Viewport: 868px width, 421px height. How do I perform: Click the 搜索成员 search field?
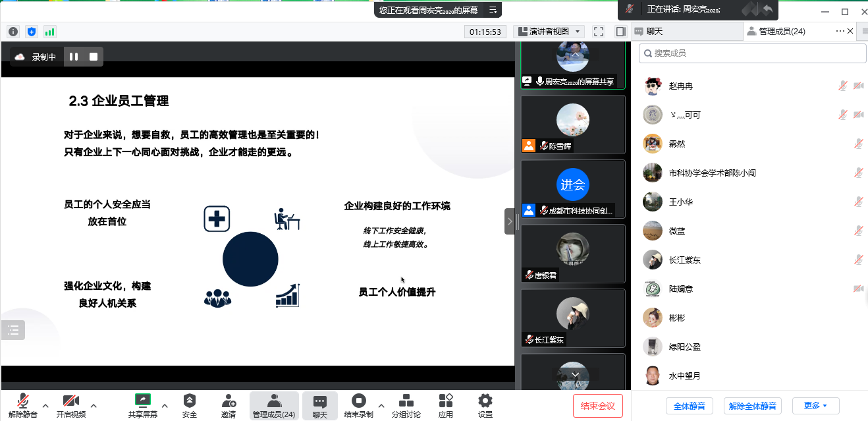pyautogui.click(x=751, y=53)
